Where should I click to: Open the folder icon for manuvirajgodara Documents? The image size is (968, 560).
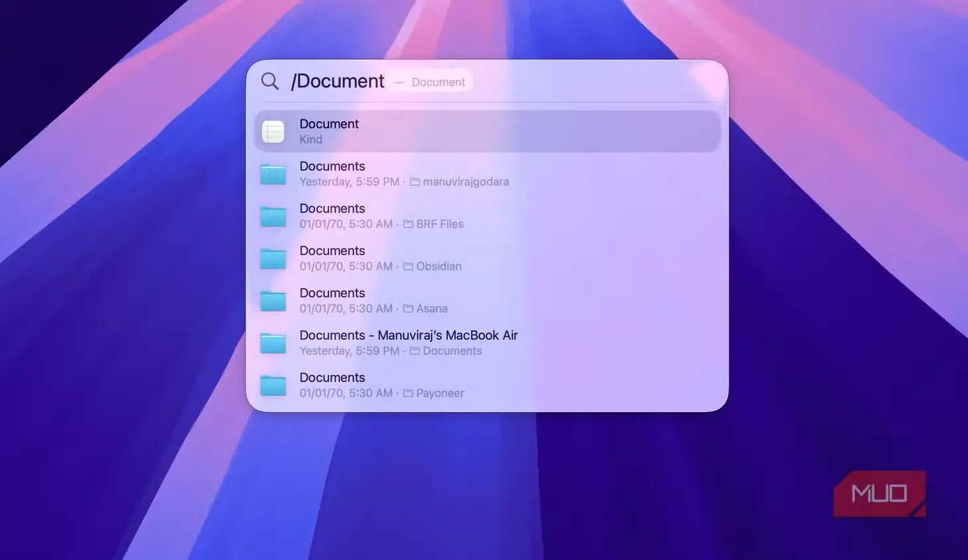click(x=273, y=174)
